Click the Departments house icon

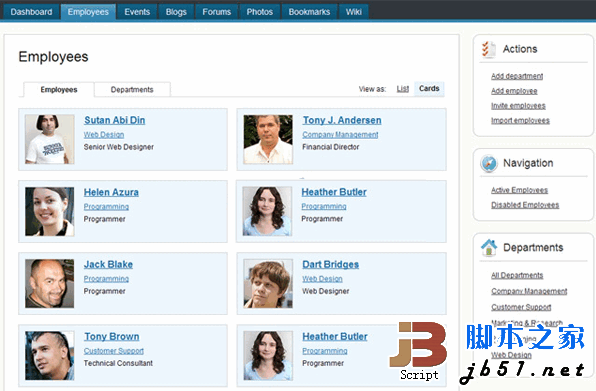click(x=489, y=248)
